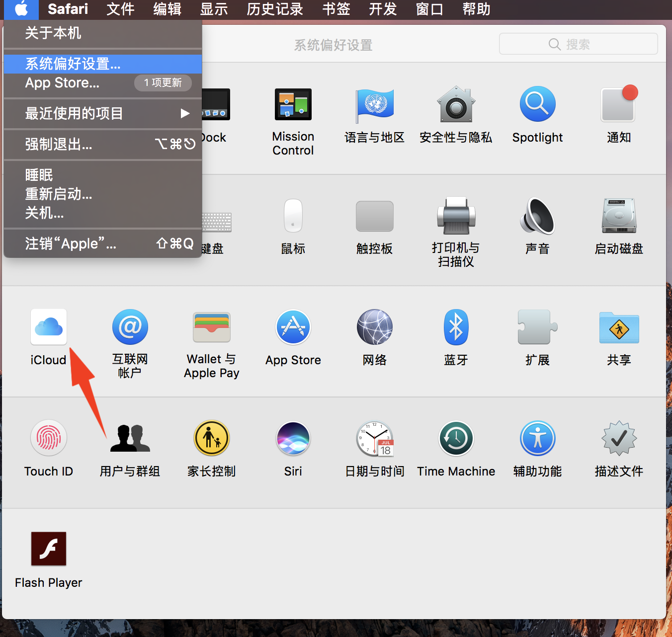This screenshot has height=637, width=672.
Task: Select 重新启动… (Restart) menu item
Action: pos(103,194)
